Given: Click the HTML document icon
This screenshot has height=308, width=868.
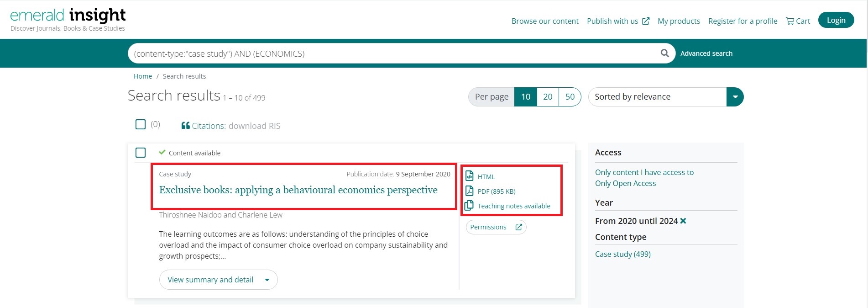Looking at the screenshot, I should 469,176.
